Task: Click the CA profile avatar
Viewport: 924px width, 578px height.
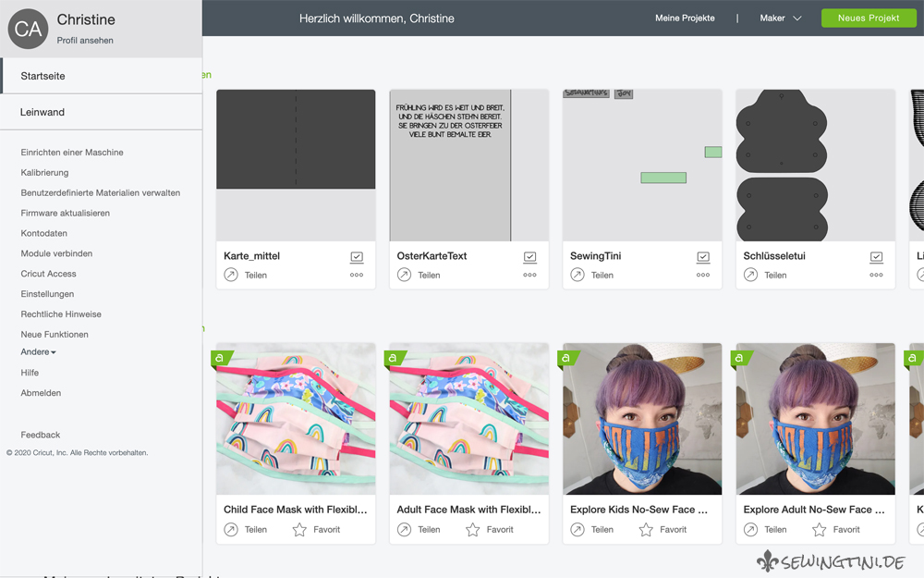Action: (x=28, y=29)
